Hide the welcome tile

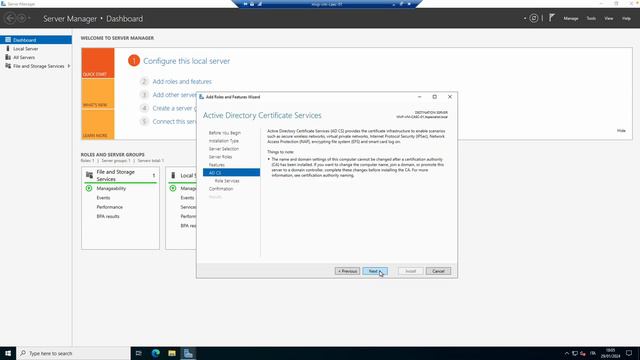coord(621,131)
